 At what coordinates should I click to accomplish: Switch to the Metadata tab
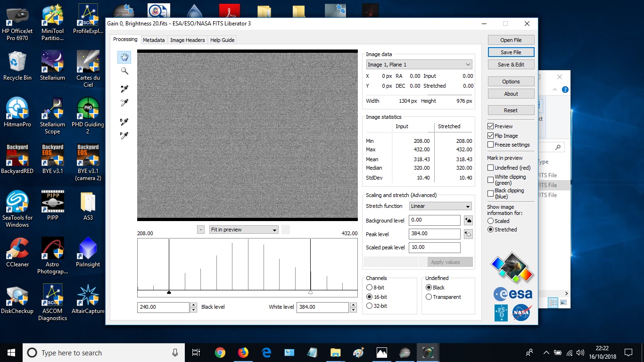tap(154, 40)
